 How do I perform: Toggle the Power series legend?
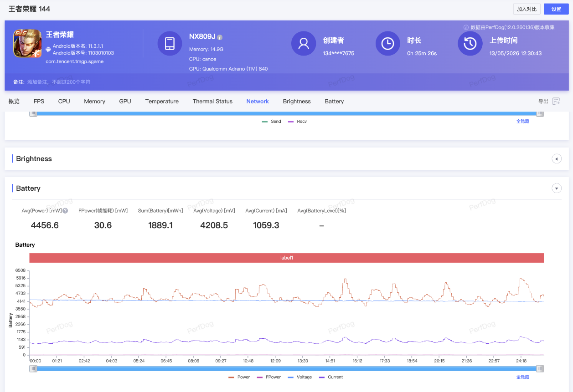coord(239,377)
